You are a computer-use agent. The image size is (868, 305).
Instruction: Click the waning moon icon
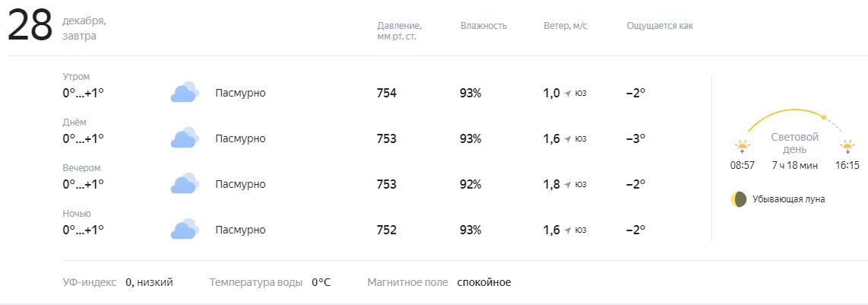coord(739,199)
